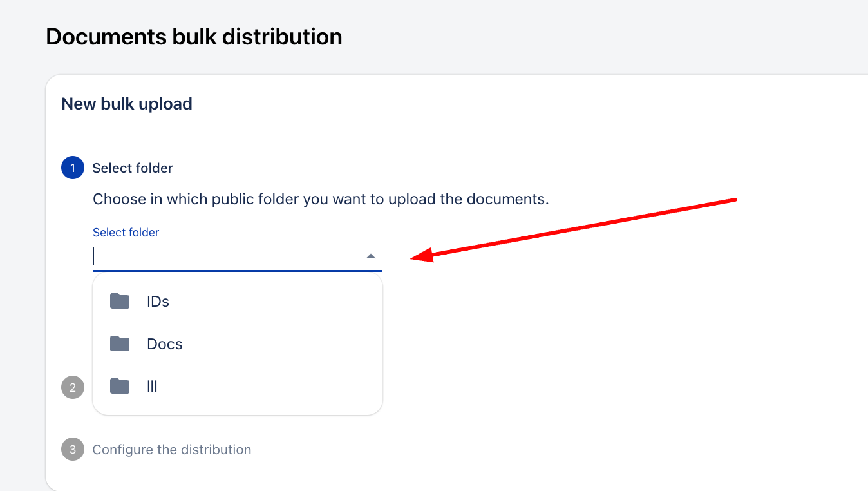The image size is (868, 491).
Task: Click the New bulk upload heading
Action: [127, 104]
